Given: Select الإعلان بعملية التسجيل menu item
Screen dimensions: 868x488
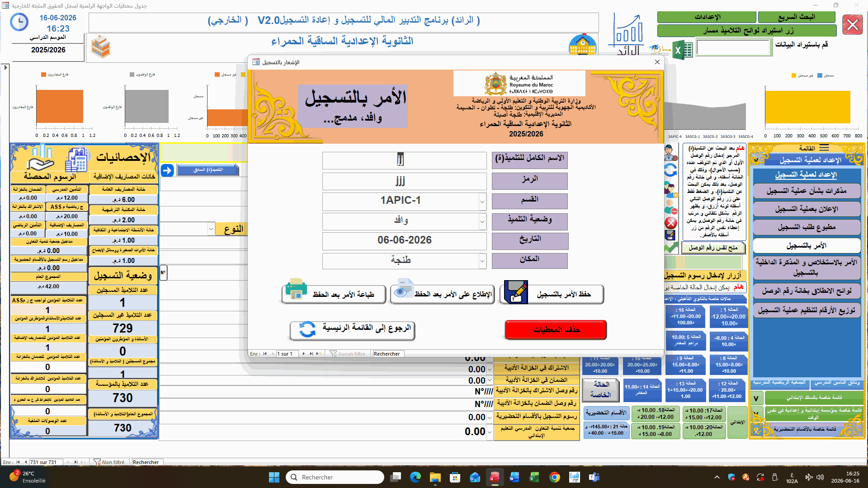Looking at the screenshot, I should click(807, 209).
